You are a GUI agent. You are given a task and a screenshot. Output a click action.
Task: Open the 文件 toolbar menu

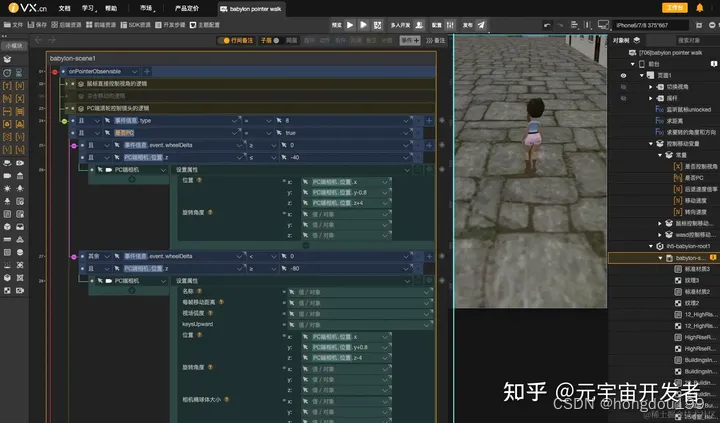coord(13,25)
